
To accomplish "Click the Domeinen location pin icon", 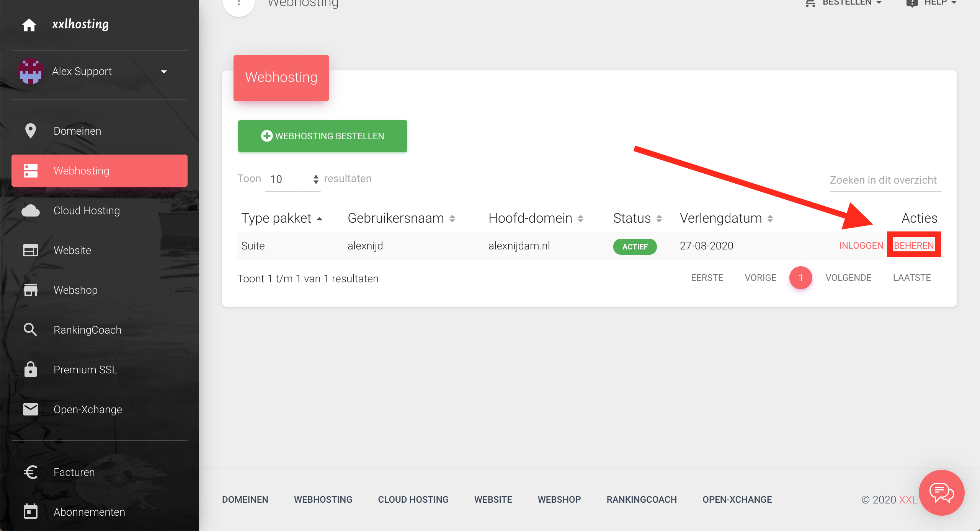I will click(x=30, y=131).
